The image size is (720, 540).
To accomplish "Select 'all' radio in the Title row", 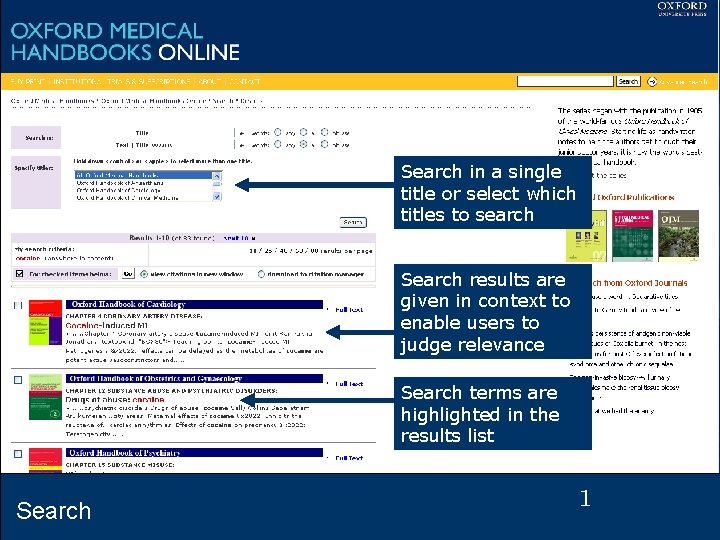I will click(x=304, y=132).
